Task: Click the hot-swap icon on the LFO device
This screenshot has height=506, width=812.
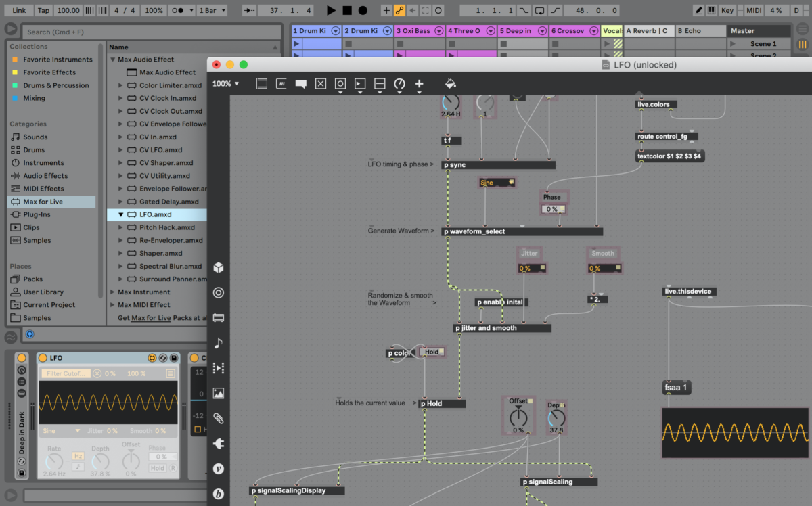Action: pos(163,358)
